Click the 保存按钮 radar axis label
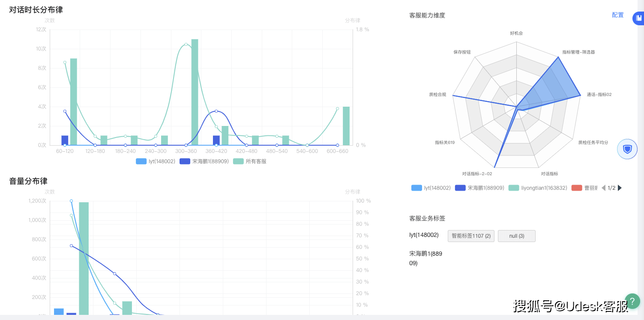644x320 pixels. [x=462, y=52]
